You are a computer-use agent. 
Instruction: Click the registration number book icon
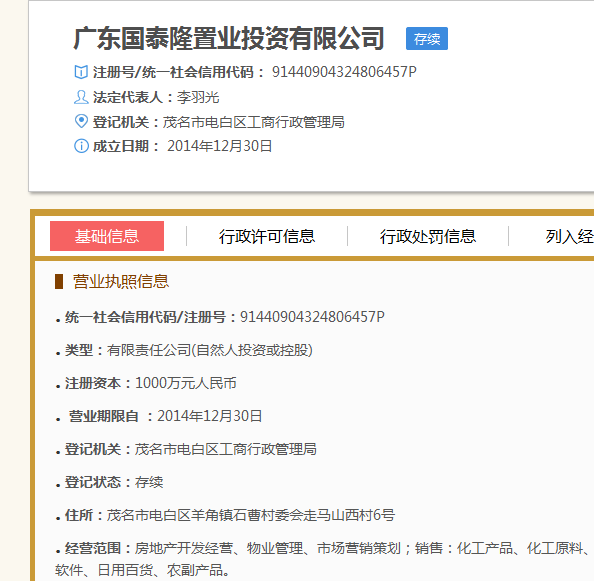click(x=81, y=72)
